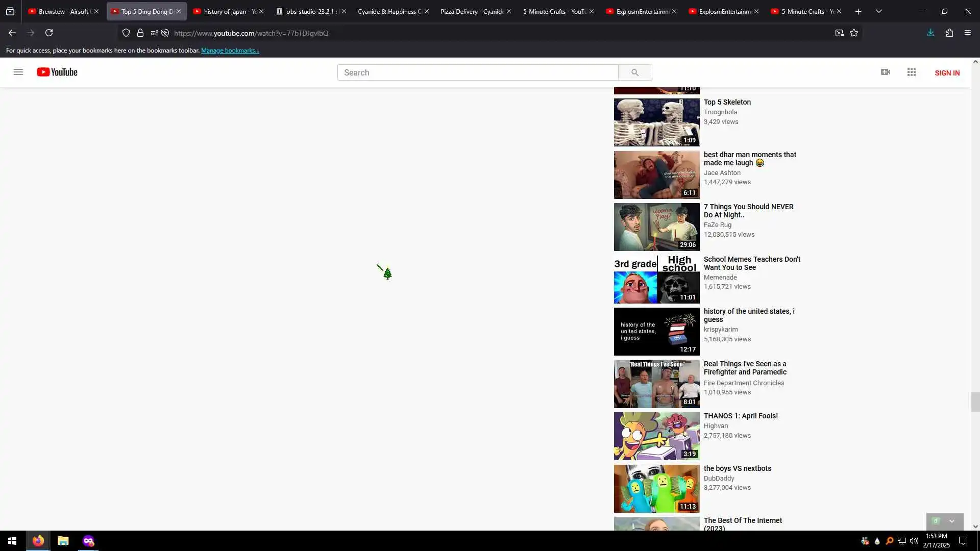Open the Firefox extensions puzzle icon
Viewport: 980px width, 551px height.
click(x=949, y=33)
